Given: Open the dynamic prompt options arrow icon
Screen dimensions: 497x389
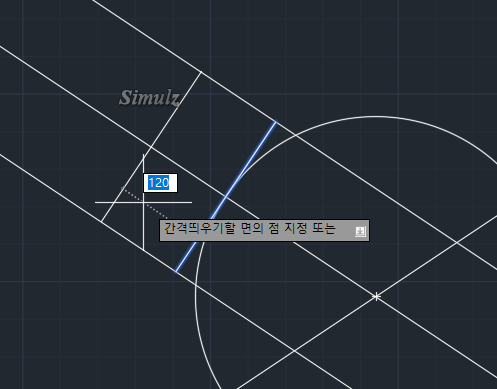Looking at the screenshot, I should pos(360,231).
